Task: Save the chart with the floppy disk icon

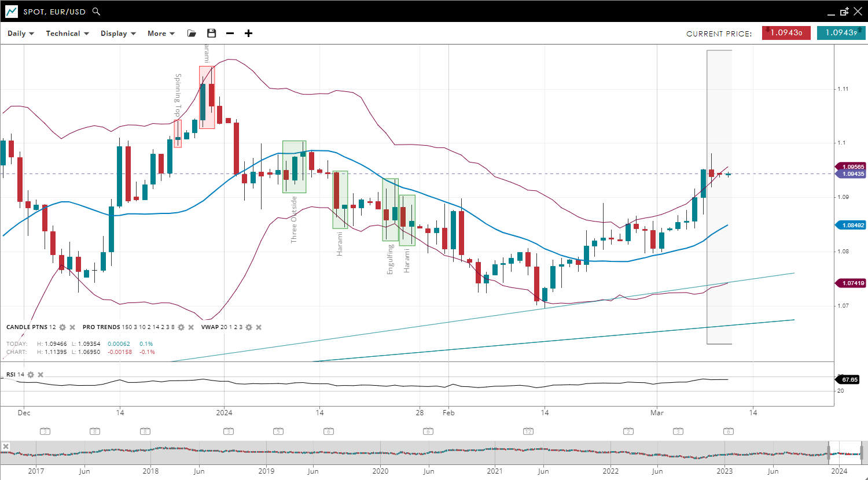Action: (x=211, y=34)
